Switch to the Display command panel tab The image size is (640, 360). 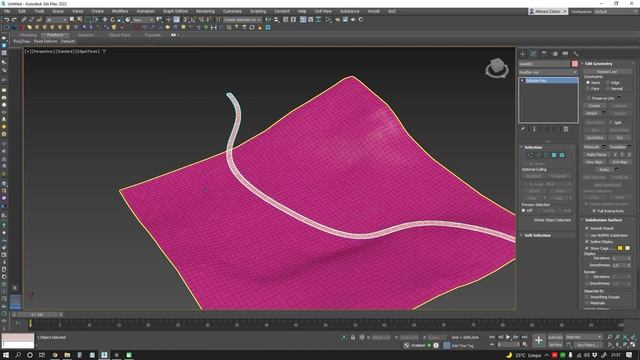pyautogui.click(x=565, y=54)
